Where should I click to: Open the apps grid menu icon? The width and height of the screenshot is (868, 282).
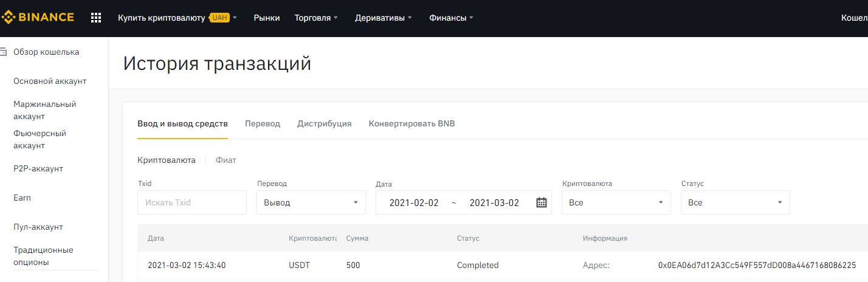[x=96, y=18]
